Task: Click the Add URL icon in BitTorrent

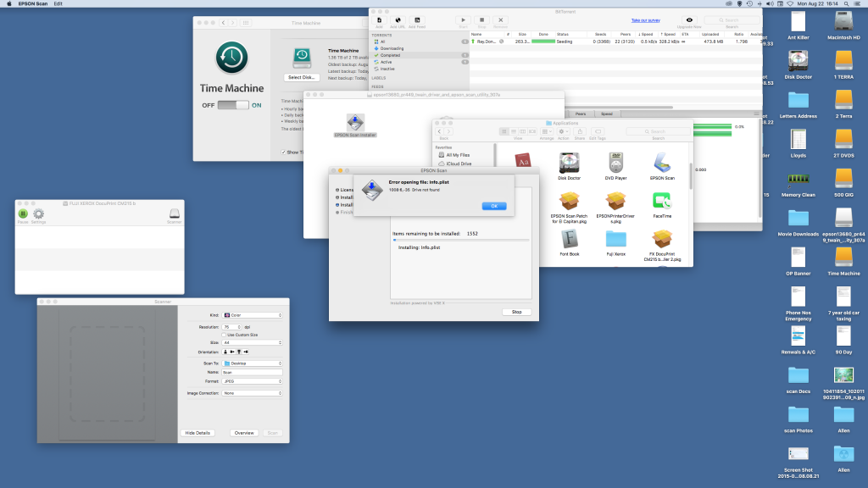Action: [x=398, y=20]
